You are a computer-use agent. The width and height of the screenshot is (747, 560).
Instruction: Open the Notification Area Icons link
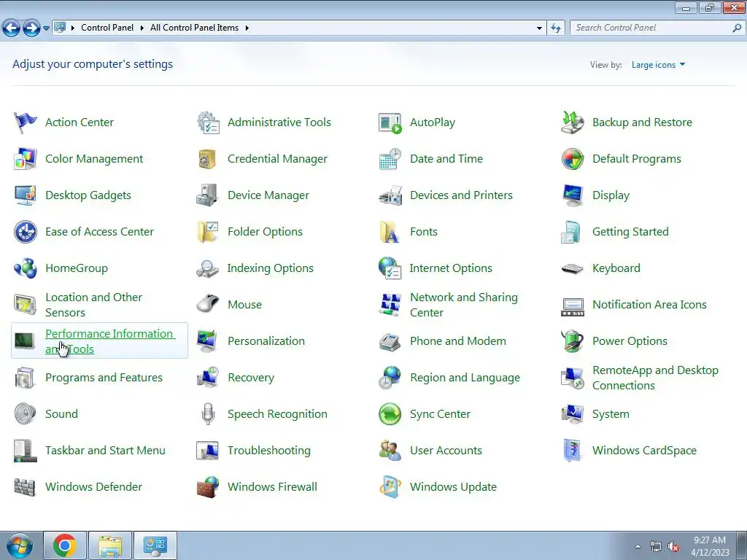tap(649, 305)
